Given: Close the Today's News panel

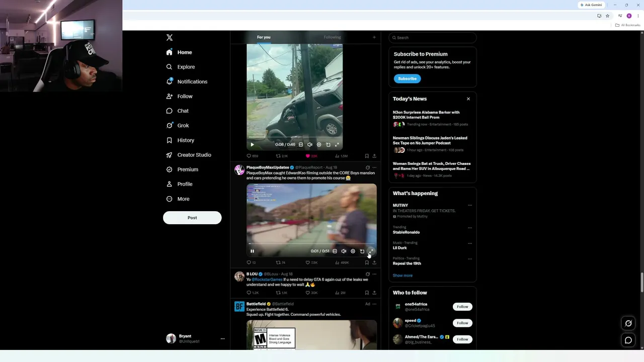Looking at the screenshot, I should coord(468,99).
